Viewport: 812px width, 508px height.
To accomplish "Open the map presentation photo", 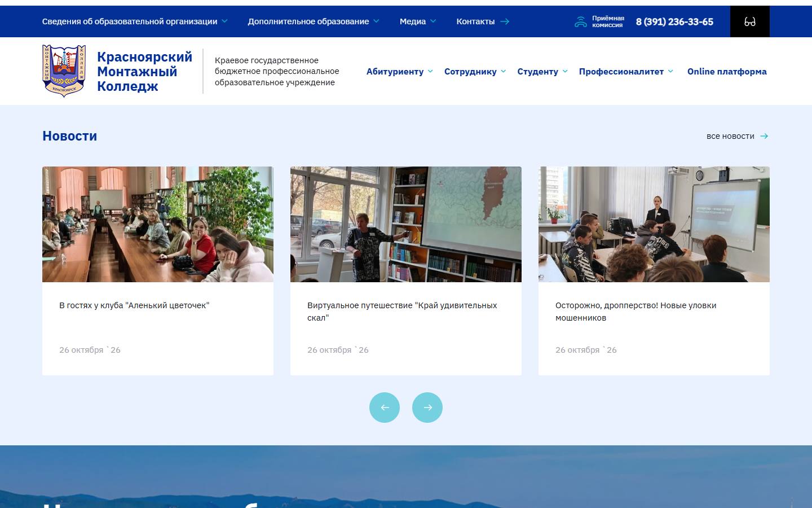I will pyautogui.click(x=406, y=224).
